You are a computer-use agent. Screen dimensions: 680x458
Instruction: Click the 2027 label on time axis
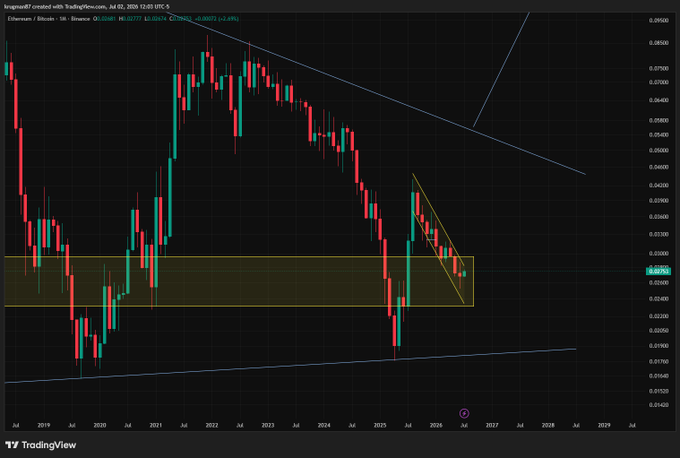(492, 425)
